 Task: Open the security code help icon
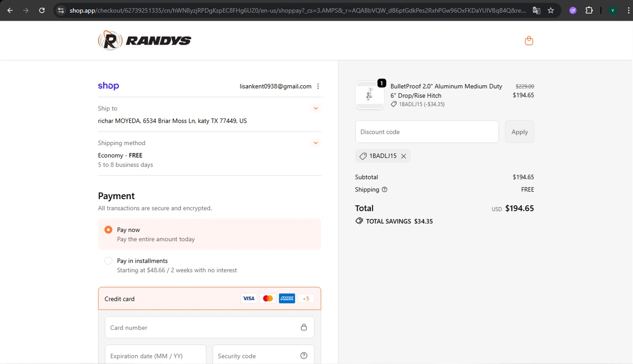point(304,356)
